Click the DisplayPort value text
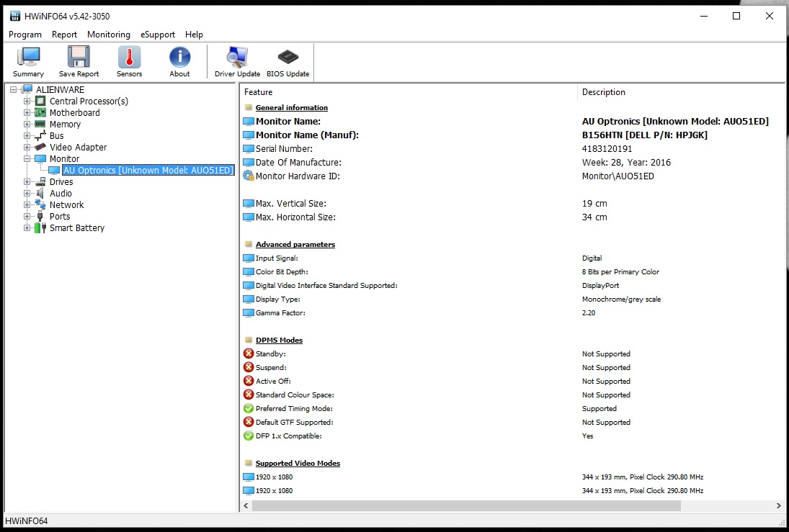789x532 pixels. click(x=600, y=285)
